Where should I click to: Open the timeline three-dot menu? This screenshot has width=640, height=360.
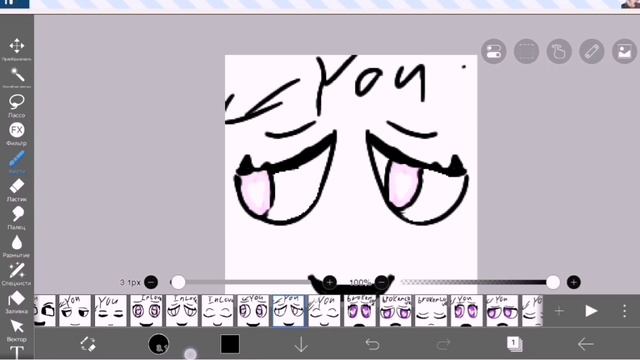click(x=624, y=311)
